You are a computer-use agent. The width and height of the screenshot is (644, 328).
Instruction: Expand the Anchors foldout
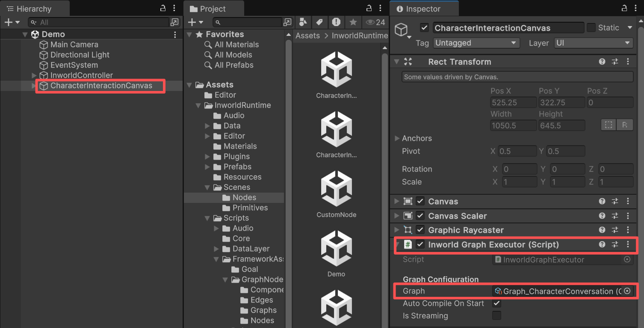click(397, 138)
